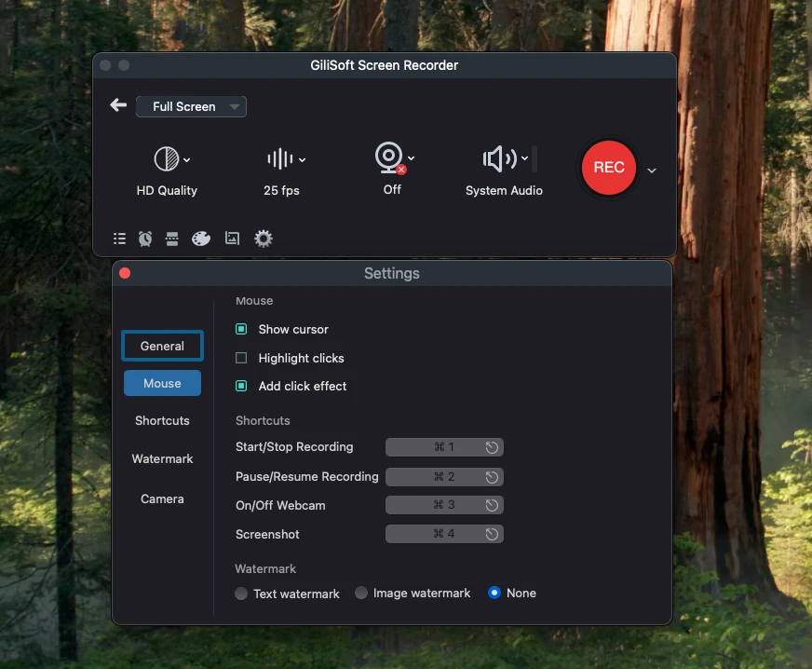The width and height of the screenshot is (812, 669).
Task: Select the Text watermark radio button
Action: pos(241,594)
